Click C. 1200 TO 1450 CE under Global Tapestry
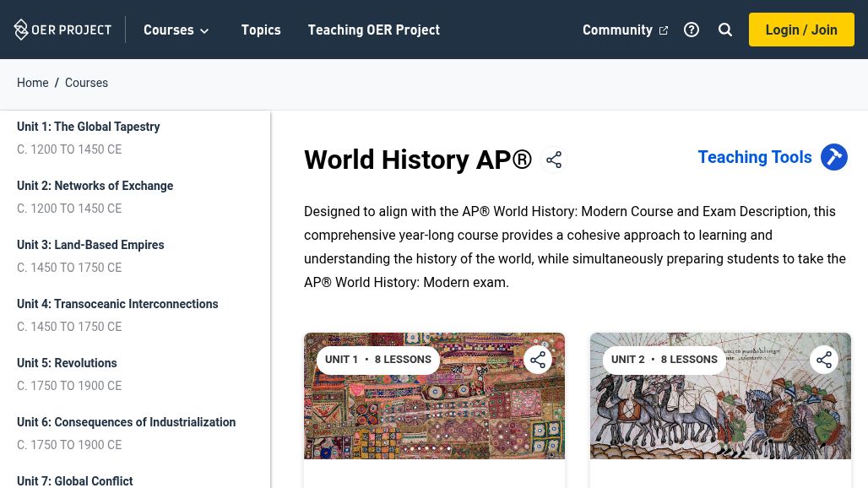This screenshot has height=488, width=868. click(69, 149)
